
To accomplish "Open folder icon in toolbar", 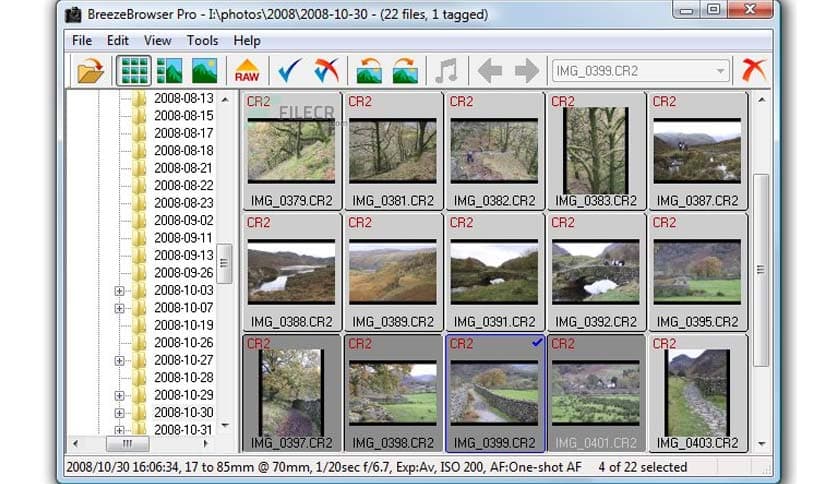I will pyautogui.click(x=90, y=70).
